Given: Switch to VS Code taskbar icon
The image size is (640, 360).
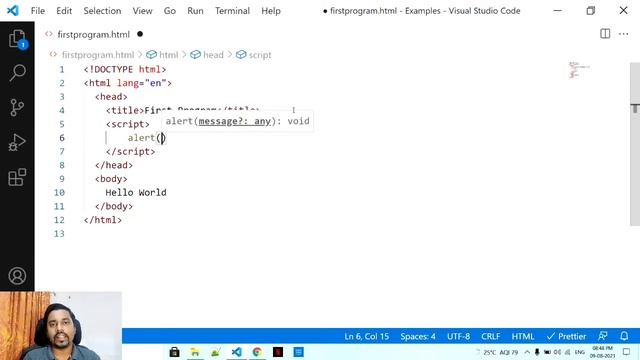Looking at the screenshot, I should [x=236, y=352].
